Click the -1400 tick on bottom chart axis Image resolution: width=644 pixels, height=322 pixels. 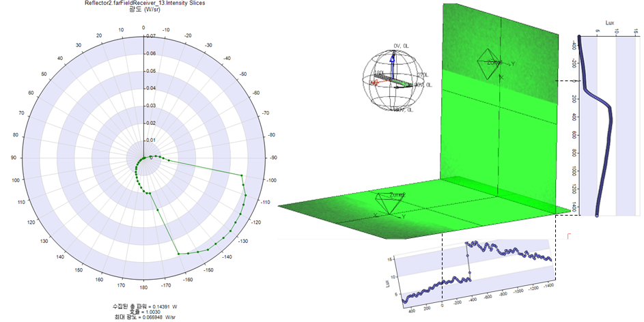click(x=548, y=289)
